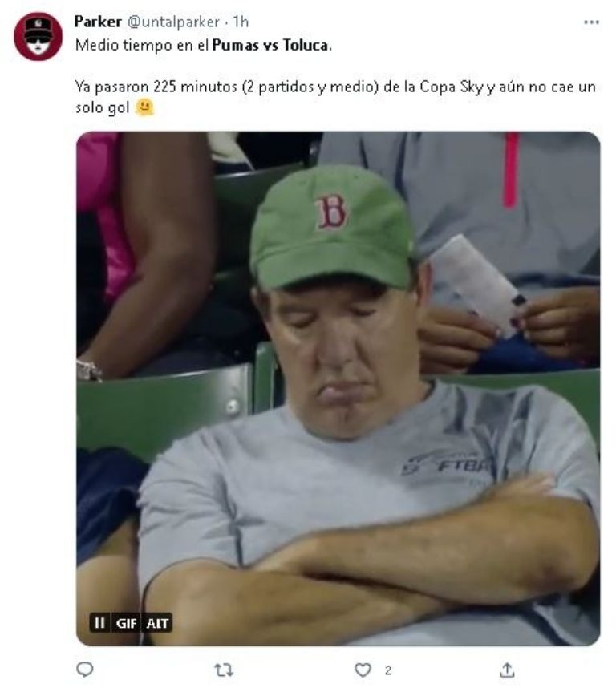Open the three-dot more options menu
Screen dimensions: 616x688
(591, 22)
